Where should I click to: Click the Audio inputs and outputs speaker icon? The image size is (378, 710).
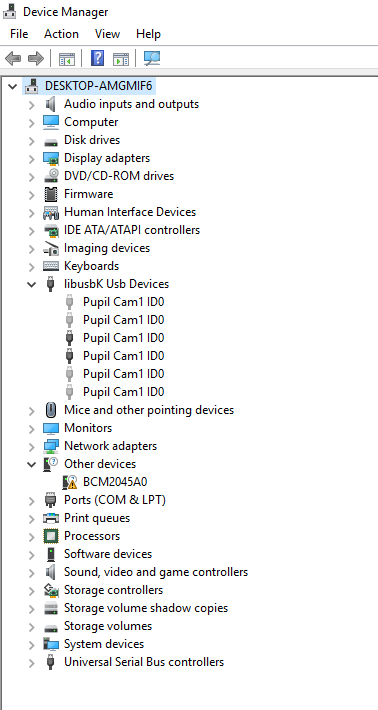pyautogui.click(x=51, y=104)
